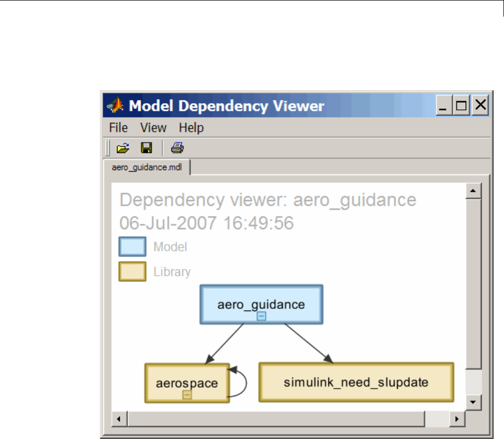Open the View menu
Viewport: 504px width, 439px height.
coord(153,128)
